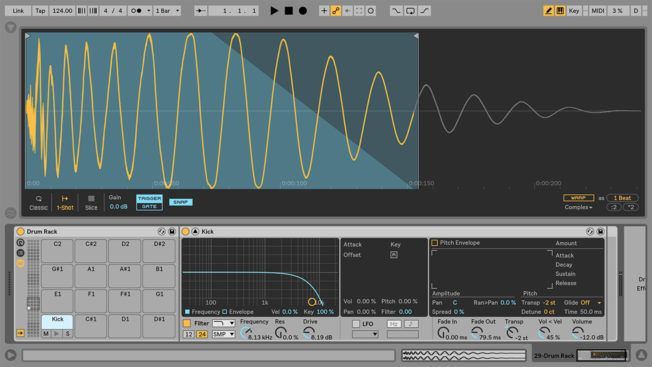Click Drum Rack Hot-Swap icon
Image resolution: width=652 pixels, height=367 pixels.
pyautogui.click(x=162, y=232)
